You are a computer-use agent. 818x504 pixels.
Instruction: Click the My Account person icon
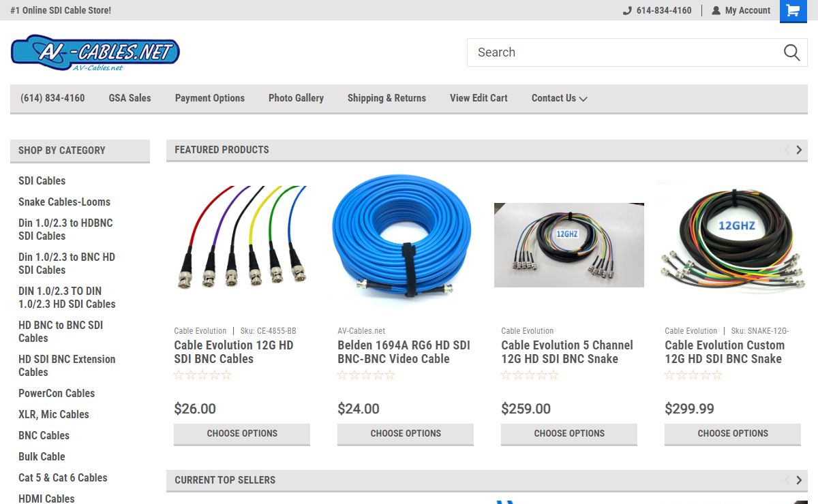tap(716, 11)
